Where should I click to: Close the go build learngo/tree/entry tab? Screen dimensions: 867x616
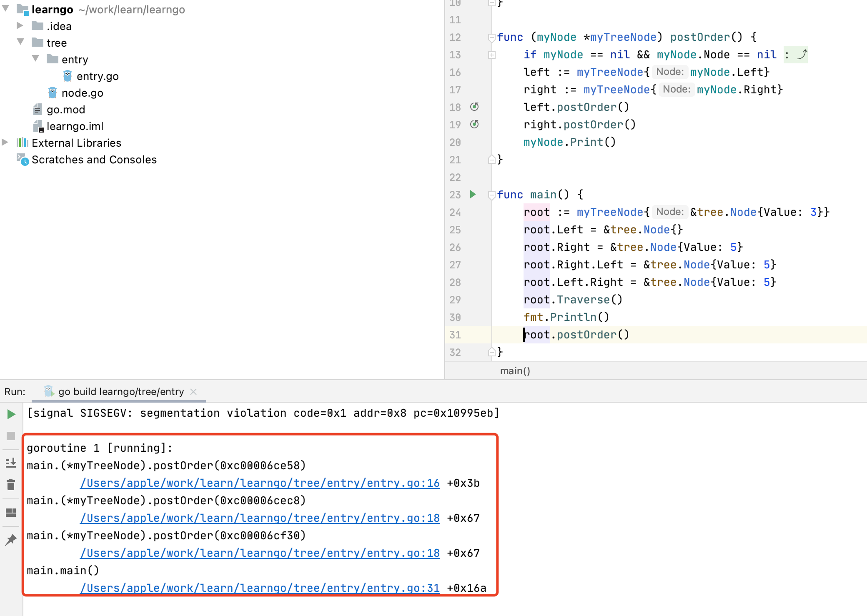click(193, 391)
